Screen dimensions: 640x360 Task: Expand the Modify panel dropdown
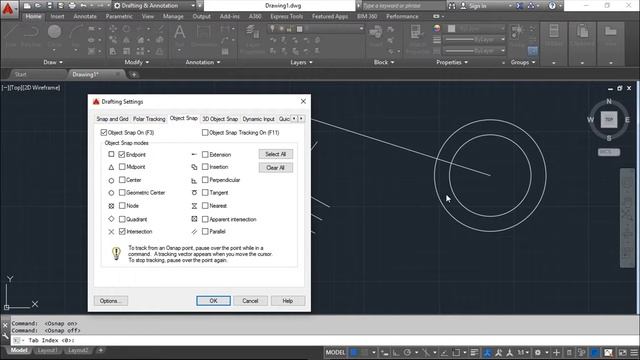137,62
